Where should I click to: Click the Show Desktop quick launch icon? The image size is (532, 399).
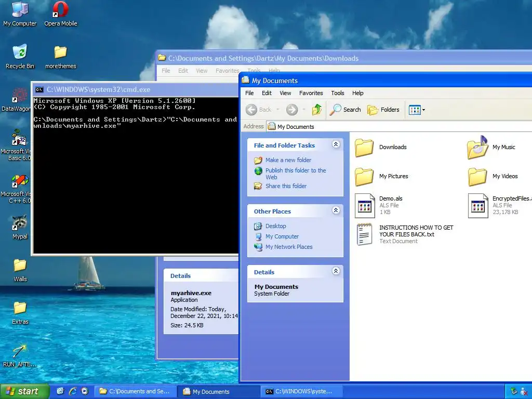60,391
